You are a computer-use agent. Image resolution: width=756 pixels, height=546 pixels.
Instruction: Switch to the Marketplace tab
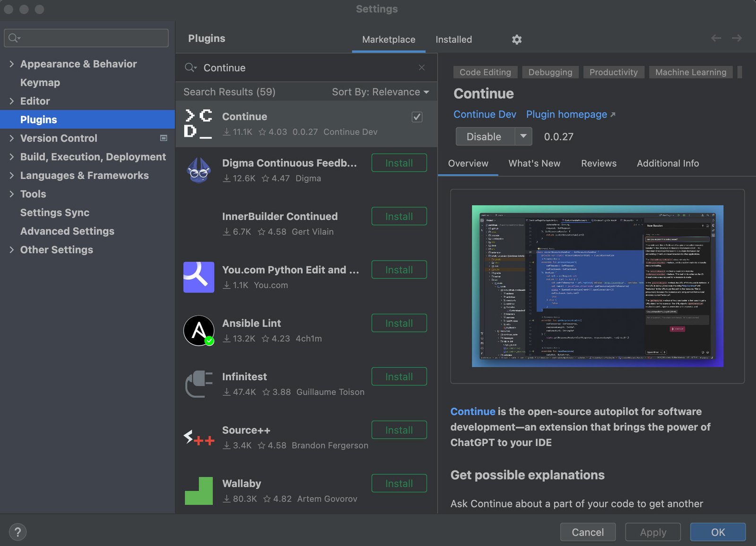pos(388,39)
